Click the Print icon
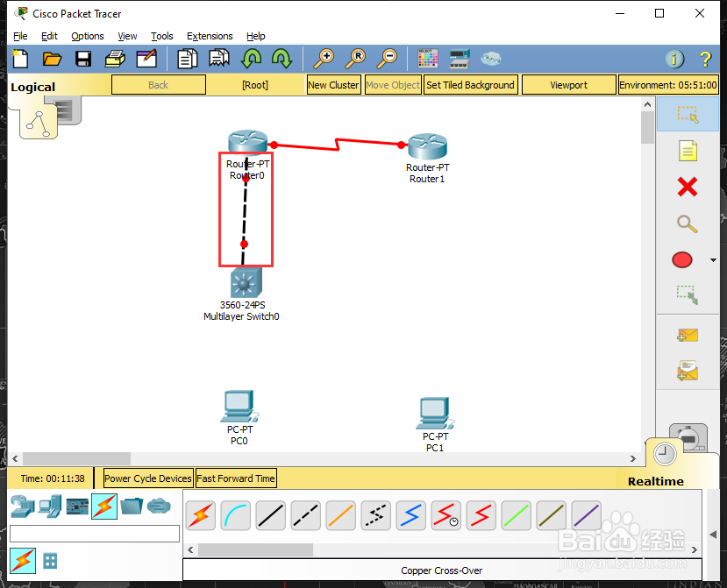This screenshot has height=588, width=727. coord(115,59)
